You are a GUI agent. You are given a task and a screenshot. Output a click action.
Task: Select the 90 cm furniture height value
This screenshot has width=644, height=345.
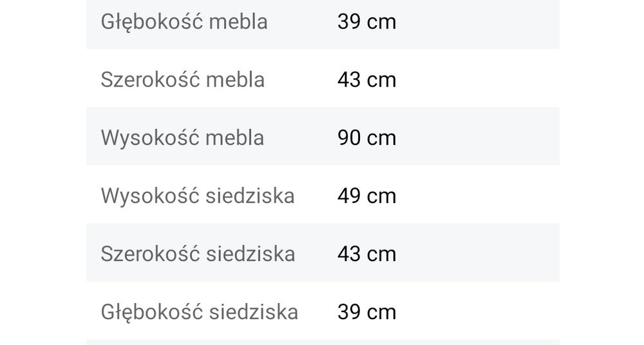click(x=366, y=138)
